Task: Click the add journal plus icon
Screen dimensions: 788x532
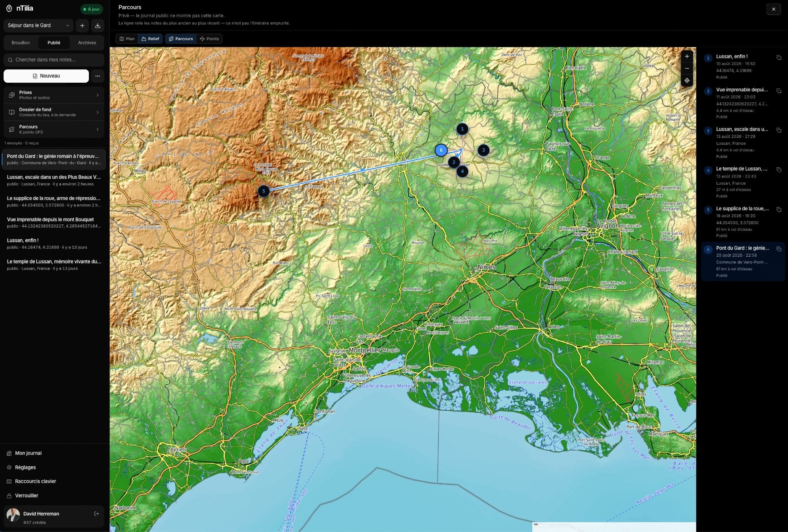Action: pyautogui.click(x=82, y=26)
